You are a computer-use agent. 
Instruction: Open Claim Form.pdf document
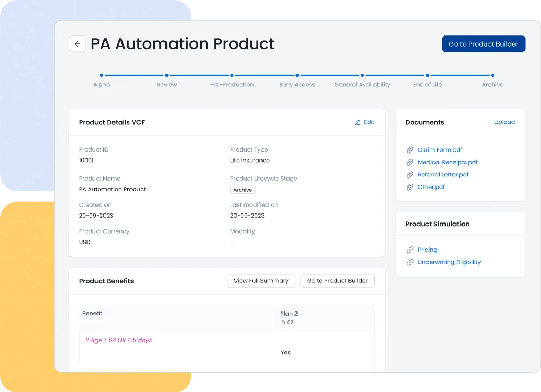[x=440, y=150]
